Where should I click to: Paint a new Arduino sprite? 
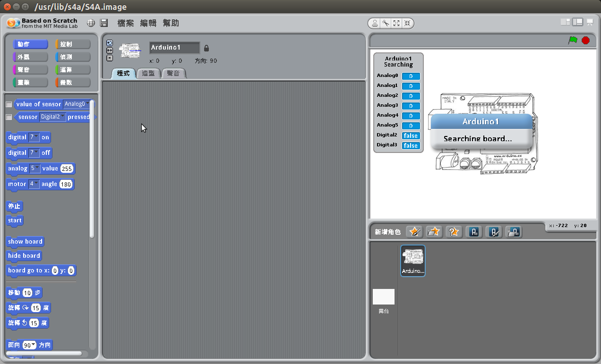coord(494,231)
